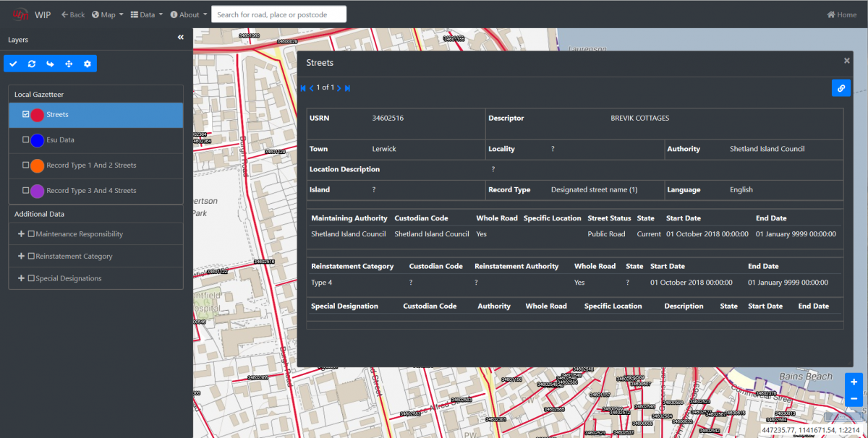Zoom out on the map
The width and height of the screenshot is (868, 438).
click(854, 398)
